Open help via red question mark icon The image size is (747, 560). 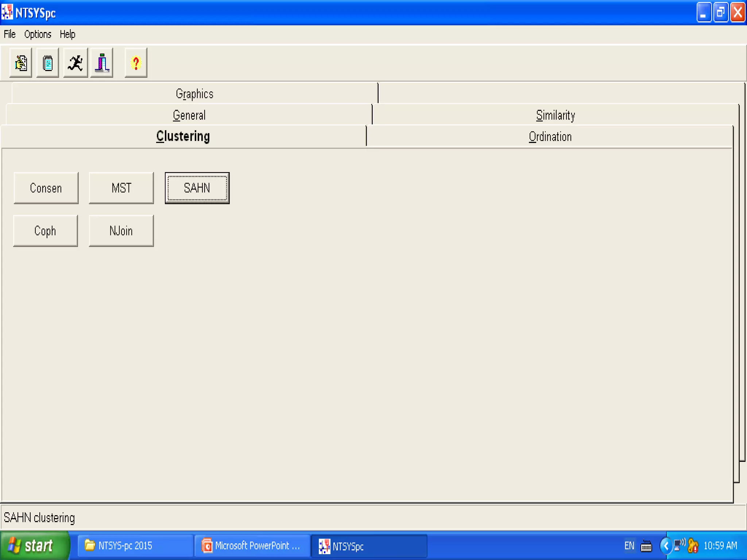pyautogui.click(x=136, y=63)
